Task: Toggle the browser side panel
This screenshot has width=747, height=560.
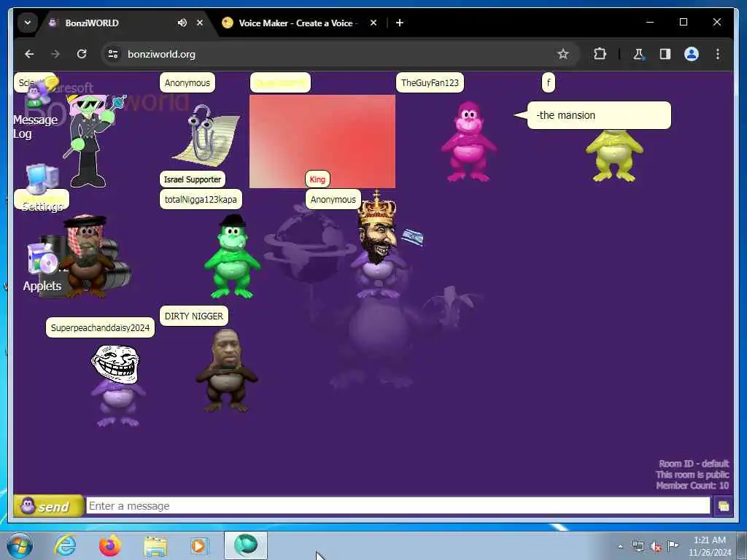Action: pos(665,54)
